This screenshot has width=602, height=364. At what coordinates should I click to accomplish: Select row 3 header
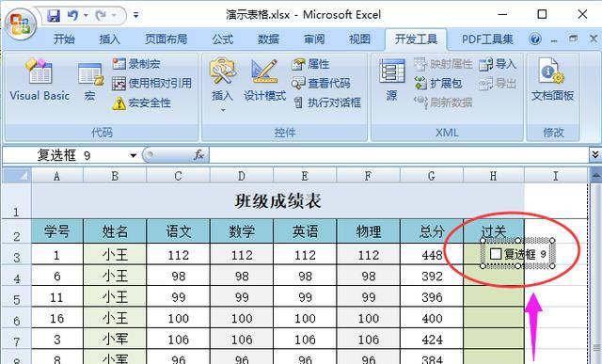pos(17,255)
